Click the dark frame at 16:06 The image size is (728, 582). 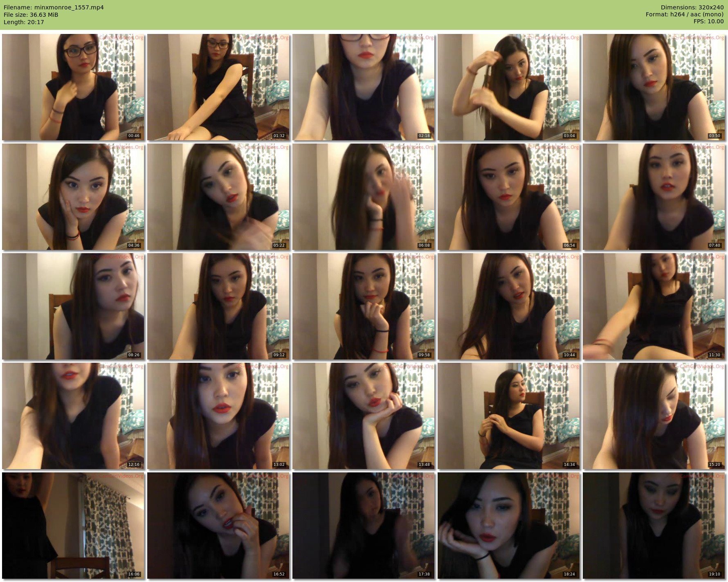pyautogui.click(x=73, y=526)
